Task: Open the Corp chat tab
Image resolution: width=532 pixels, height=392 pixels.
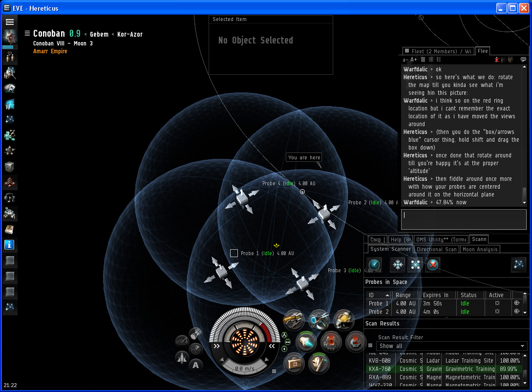Action: (377, 240)
